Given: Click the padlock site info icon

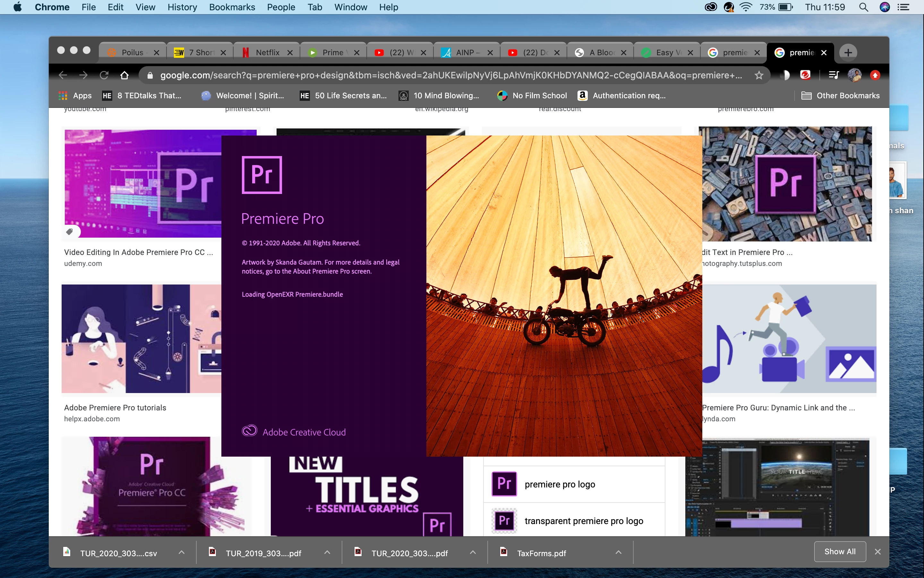Looking at the screenshot, I should [150, 75].
